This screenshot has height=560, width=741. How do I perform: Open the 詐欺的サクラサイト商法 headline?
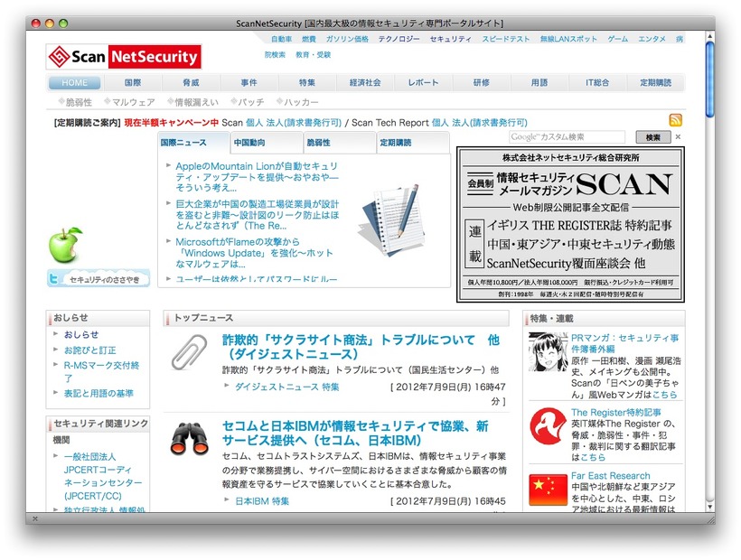point(361,347)
